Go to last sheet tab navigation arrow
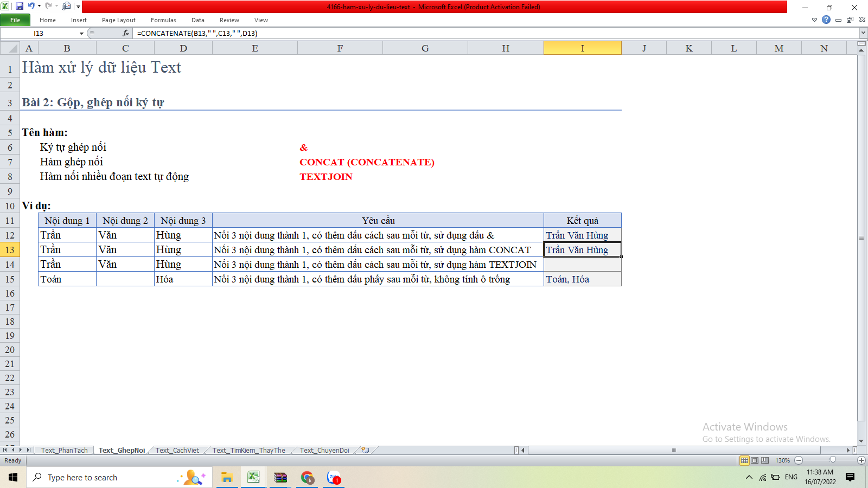The image size is (868, 488). [x=29, y=450]
